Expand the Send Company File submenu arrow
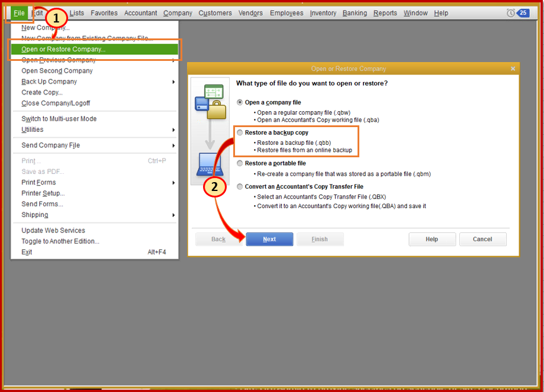Image resolution: width=544 pixels, height=392 pixels. [173, 145]
